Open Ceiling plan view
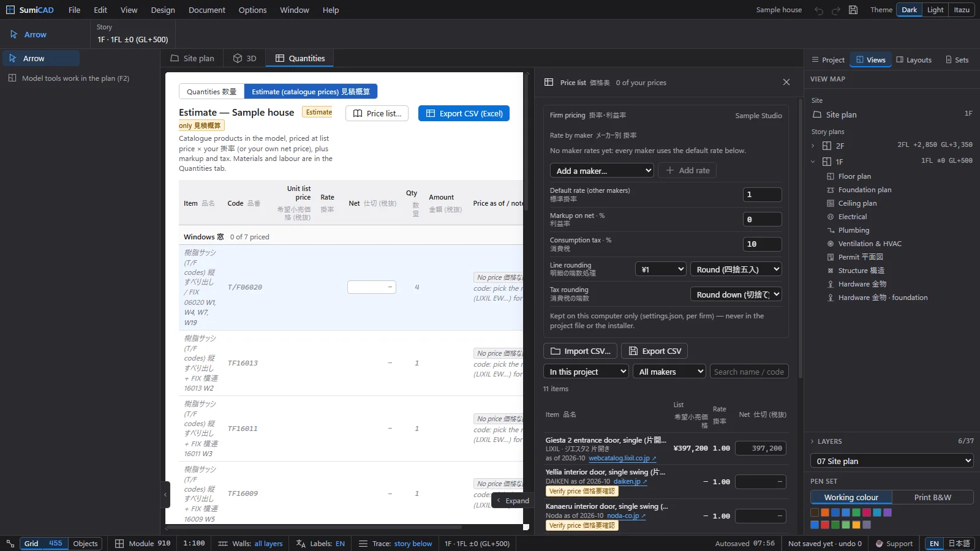980x551 pixels. [858, 203]
